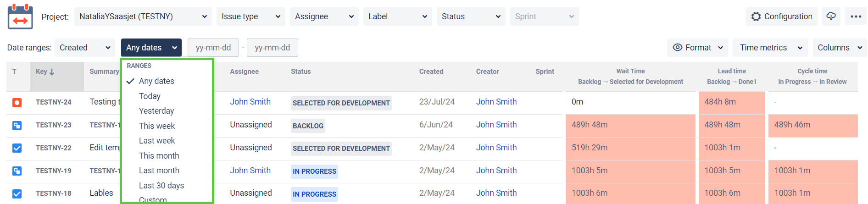
Task: Open the Format eye dropdown
Action: tap(697, 48)
